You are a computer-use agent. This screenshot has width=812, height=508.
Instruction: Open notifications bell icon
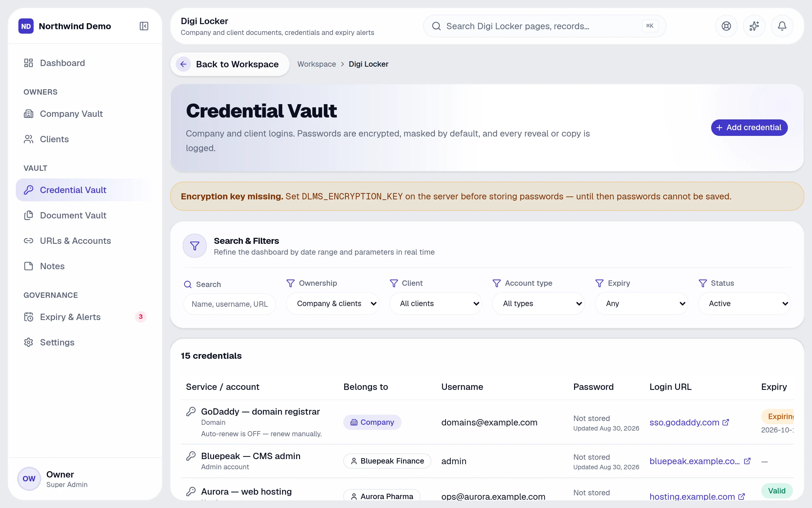pyautogui.click(x=782, y=26)
